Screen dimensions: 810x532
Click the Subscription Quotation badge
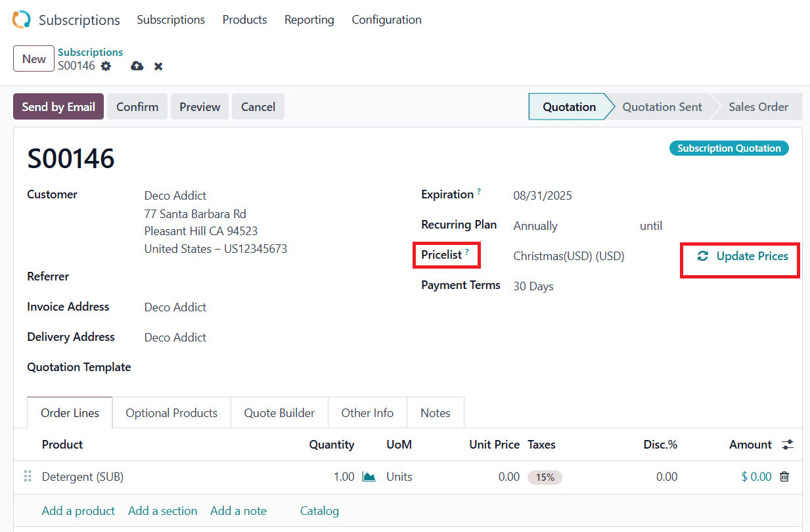coord(729,148)
